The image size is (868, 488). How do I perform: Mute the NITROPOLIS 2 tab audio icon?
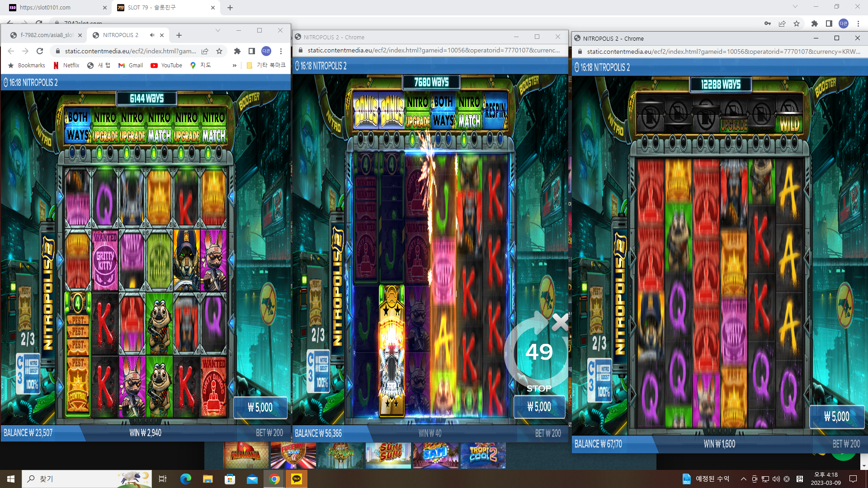click(152, 35)
